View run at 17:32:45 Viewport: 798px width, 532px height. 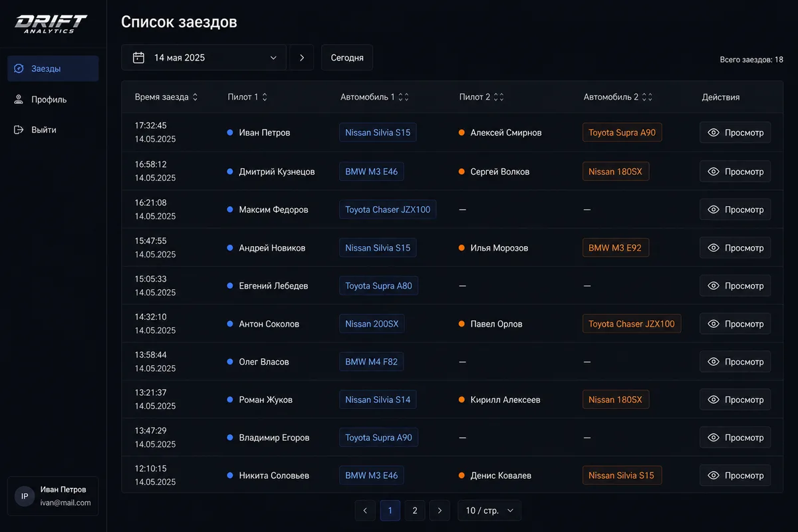735,132
